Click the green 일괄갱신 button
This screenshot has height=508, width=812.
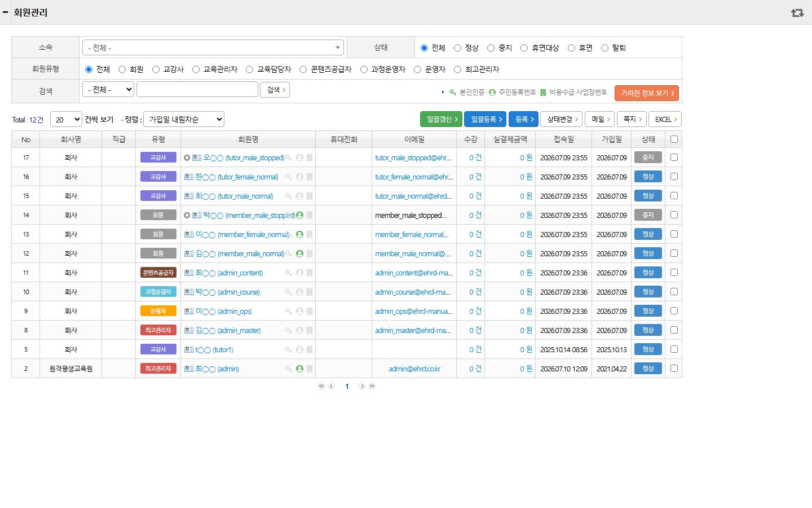[x=442, y=119]
